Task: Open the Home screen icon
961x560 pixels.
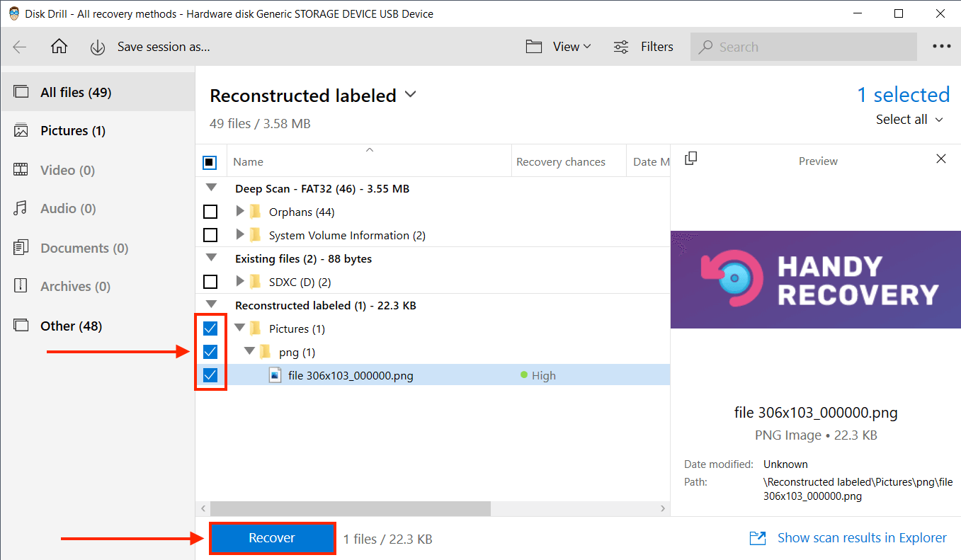Action: pyautogui.click(x=59, y=47)
